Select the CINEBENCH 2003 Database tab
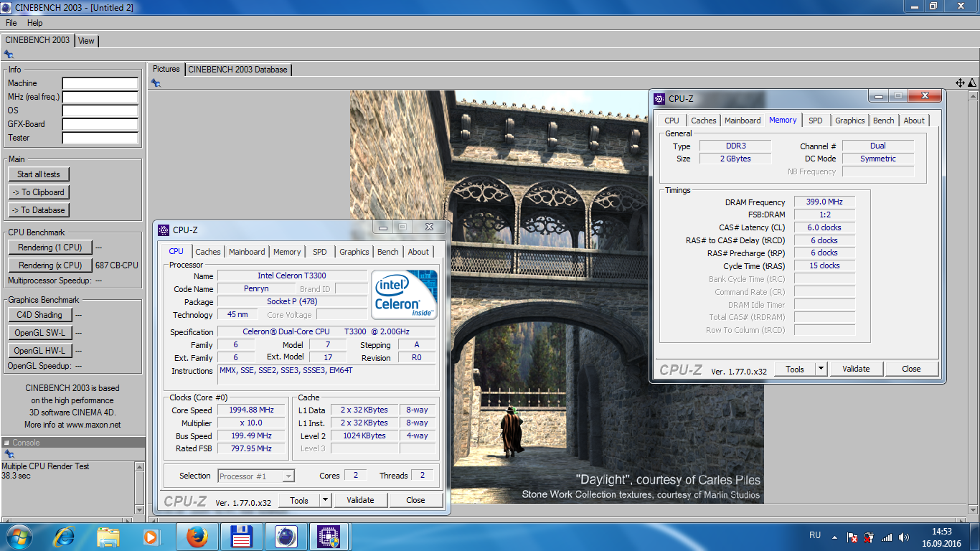Screen dimensions: 980x551 pos(237,70)
